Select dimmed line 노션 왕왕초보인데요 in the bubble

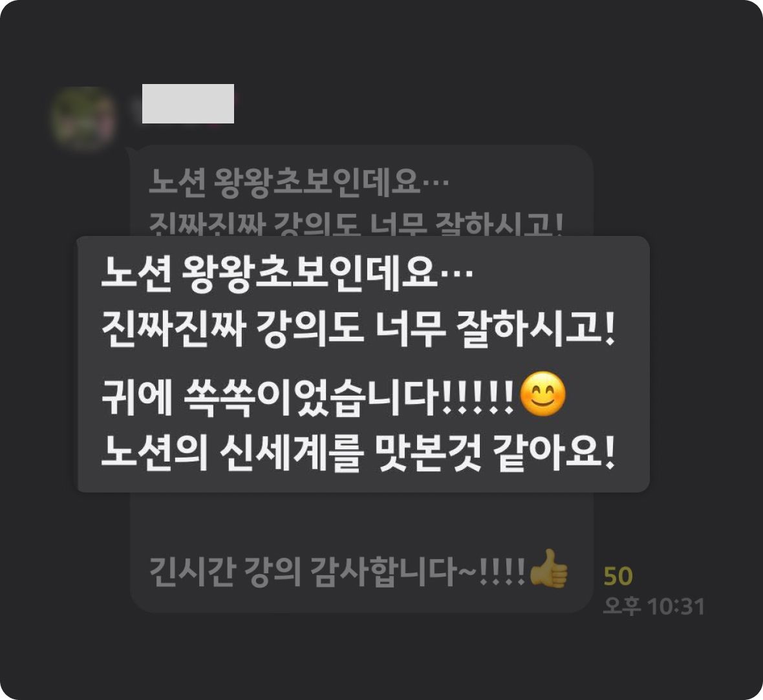coord(298,182)
